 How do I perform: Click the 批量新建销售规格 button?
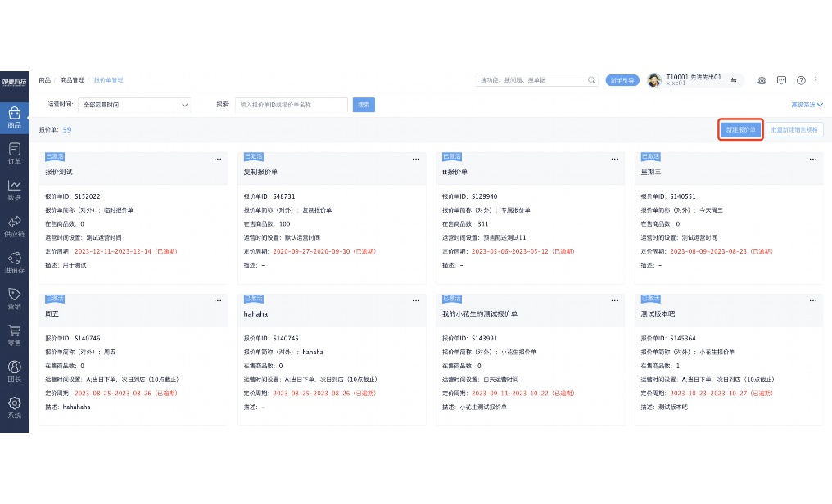794,130
